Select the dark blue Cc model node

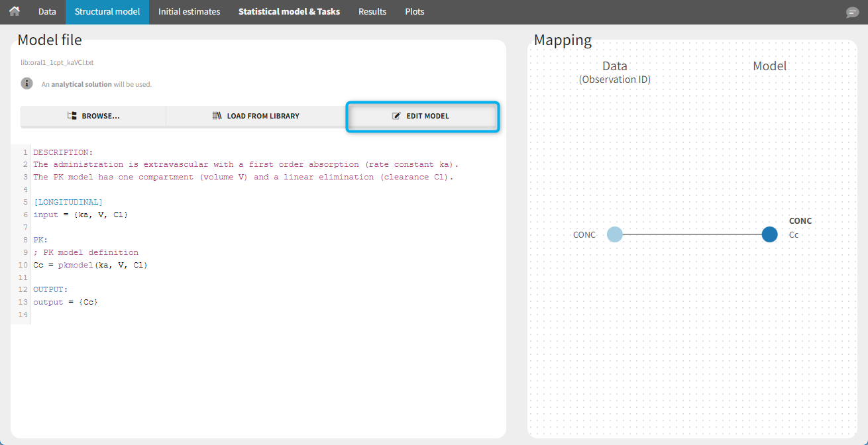[x=769, y=234]
